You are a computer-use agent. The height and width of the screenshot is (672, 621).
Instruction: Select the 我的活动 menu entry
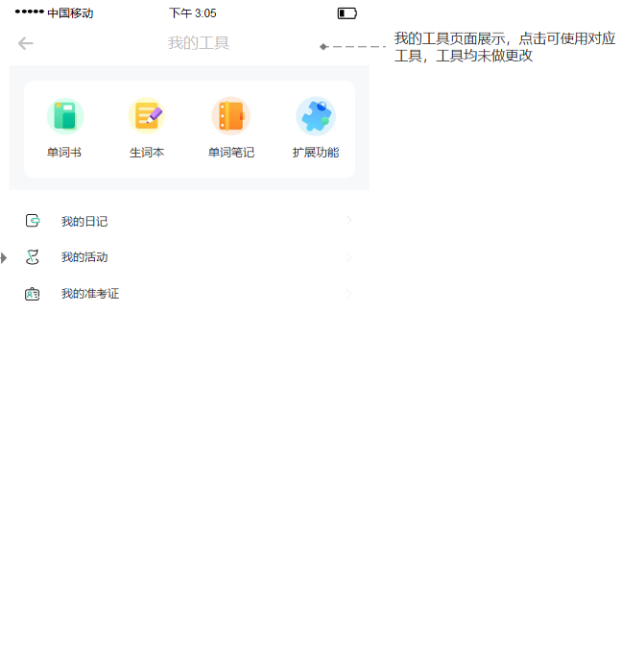(x=189, y=257)
